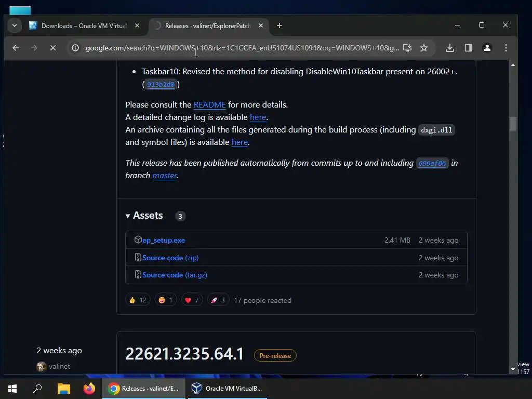Viewport: 532px width, 399px height.
Task: Go forward with forward arrow button
Action: pyautogui.click(x=34, y=48)
